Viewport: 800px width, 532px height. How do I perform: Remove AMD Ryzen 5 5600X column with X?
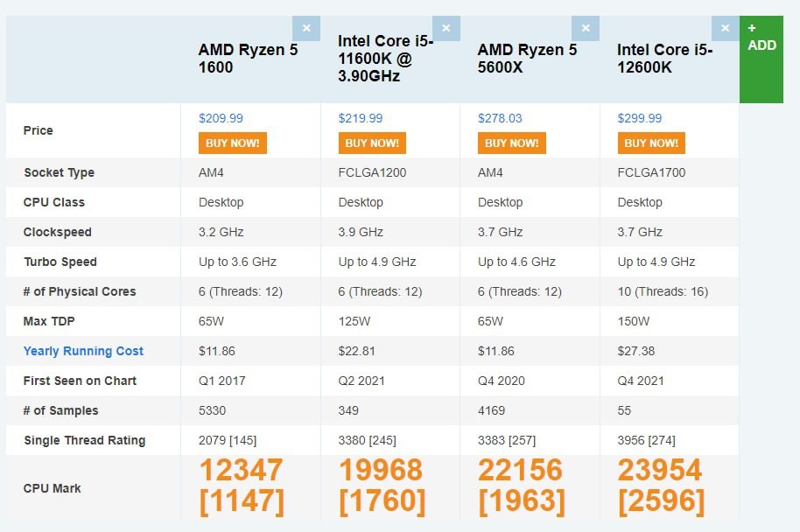click(586, 28)
